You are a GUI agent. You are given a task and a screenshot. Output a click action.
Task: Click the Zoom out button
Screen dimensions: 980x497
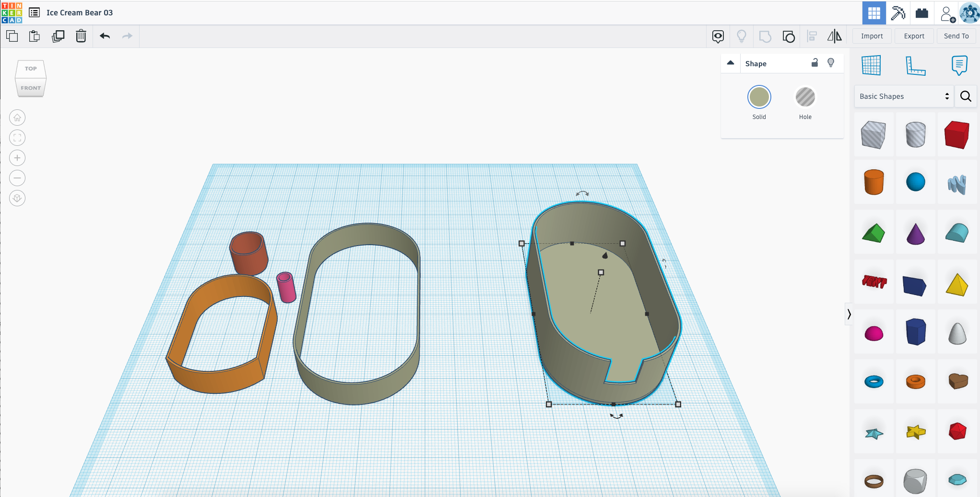click(x=17, y=178)
